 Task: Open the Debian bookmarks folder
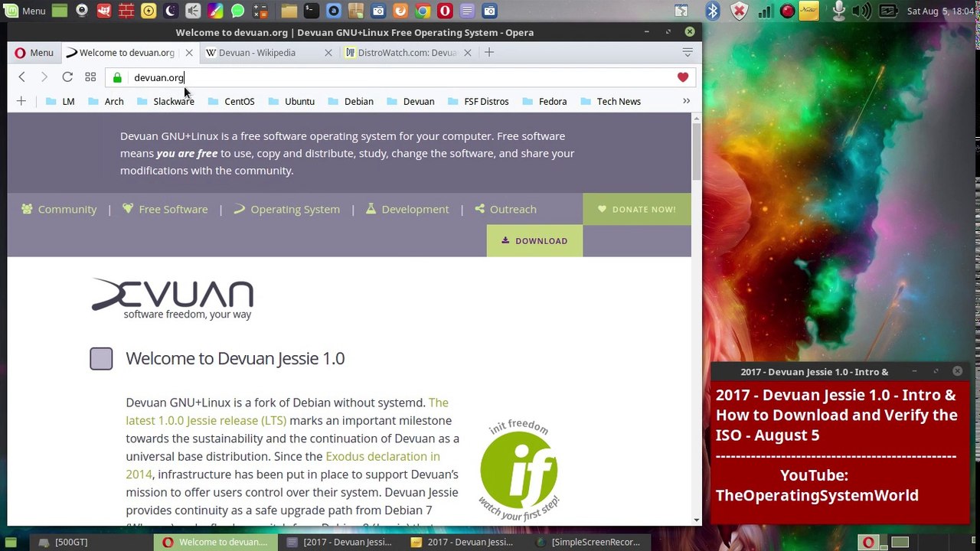point(351,101)
